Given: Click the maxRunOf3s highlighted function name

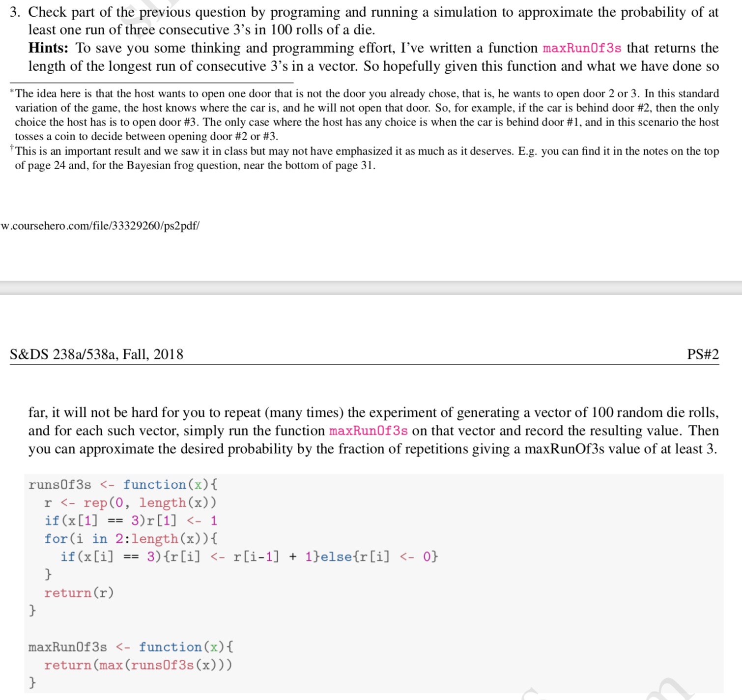Looking at the screenshot, I should coord(581,48).
